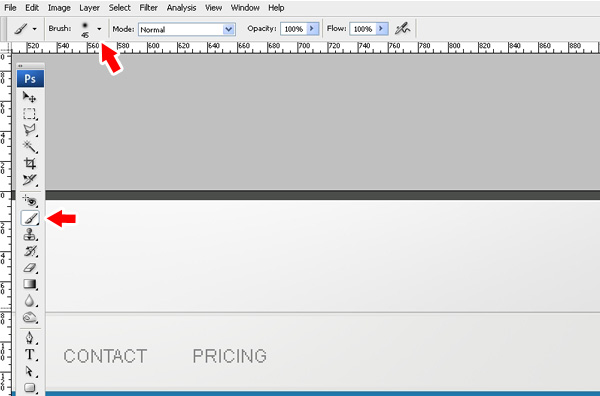Open the File menu
This screenshot has height=396, width=600.
(x=10, y=8)
